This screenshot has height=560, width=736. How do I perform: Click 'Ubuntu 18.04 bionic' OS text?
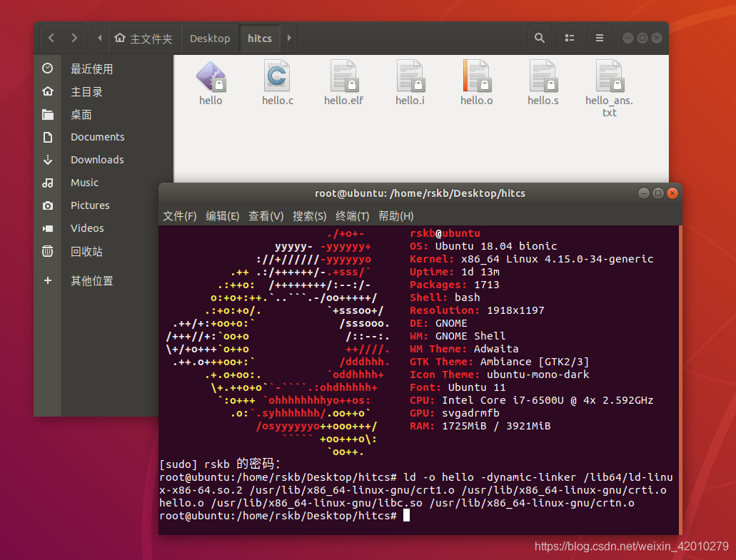click(x=496, y=246)
